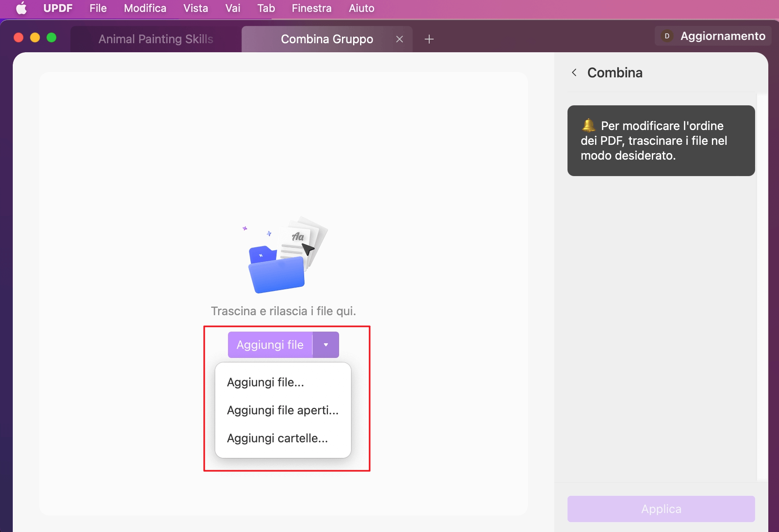Click the yellow minimize window button
This screenshot has width=779, height=532.
(x=35, y=38)
